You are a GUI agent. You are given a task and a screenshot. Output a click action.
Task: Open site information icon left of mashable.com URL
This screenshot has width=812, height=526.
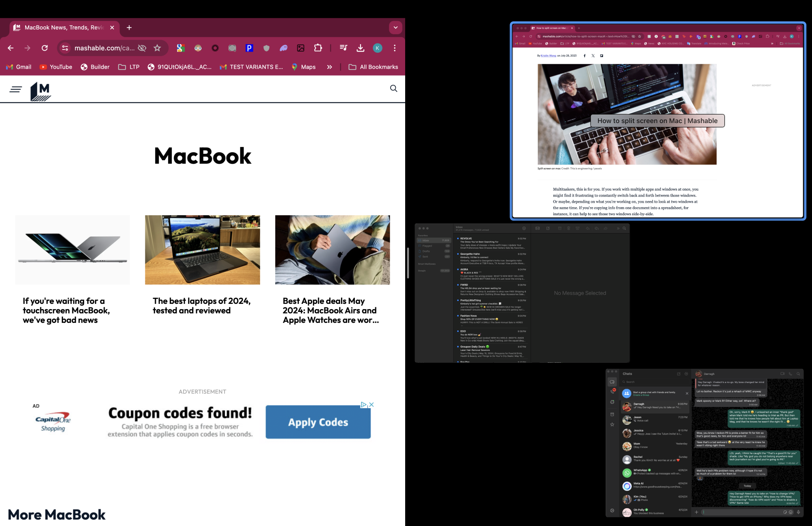pyautogui.click(x=65, y=48)
